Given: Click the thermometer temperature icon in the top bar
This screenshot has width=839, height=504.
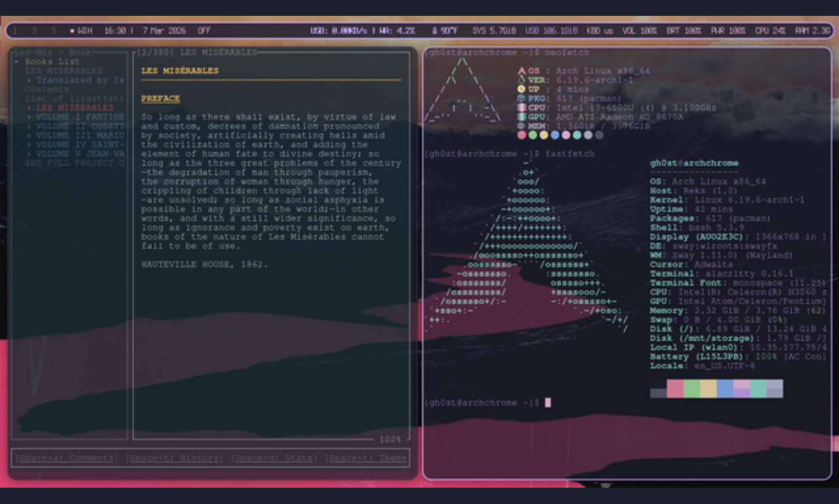Looking at the screenshot, I should (435, 31).
